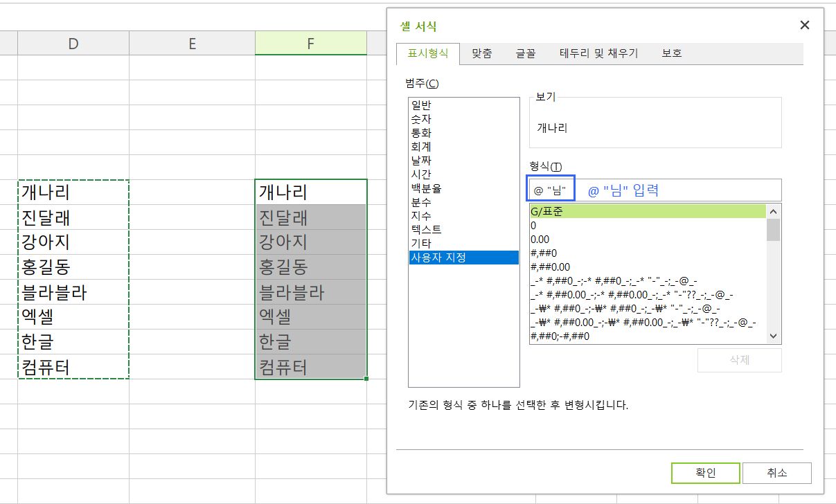Image resolution: width=836 pixels, height=504 pixels.
Task: Switch to the 글꼴 tab
Action: click(525, 53)
